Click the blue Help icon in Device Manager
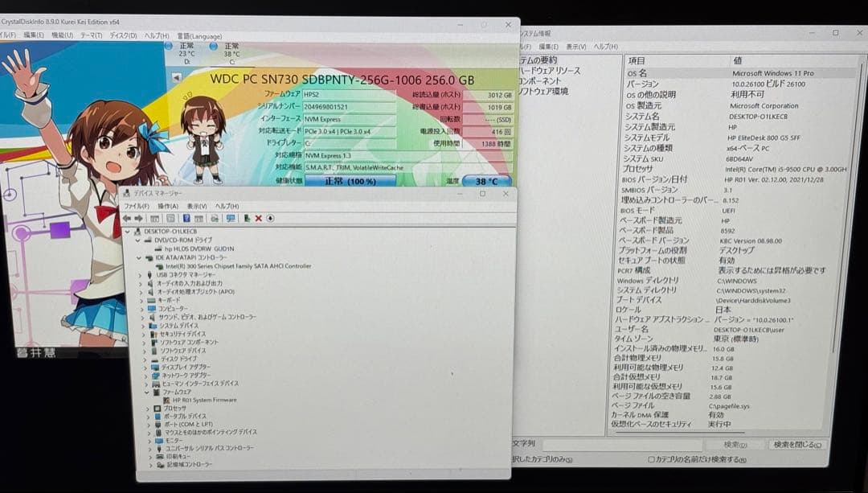This screenshot has height=493, width=868. coord(186,218)
